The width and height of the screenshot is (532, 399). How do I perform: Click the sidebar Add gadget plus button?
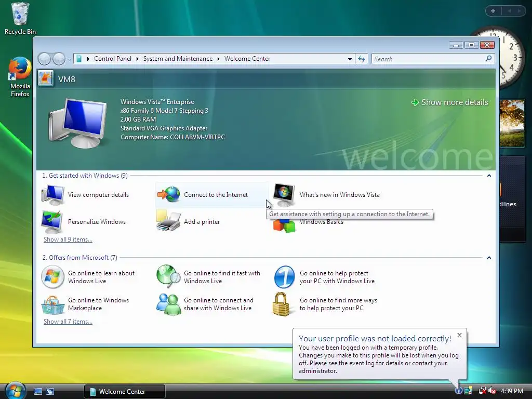point(493,11)
